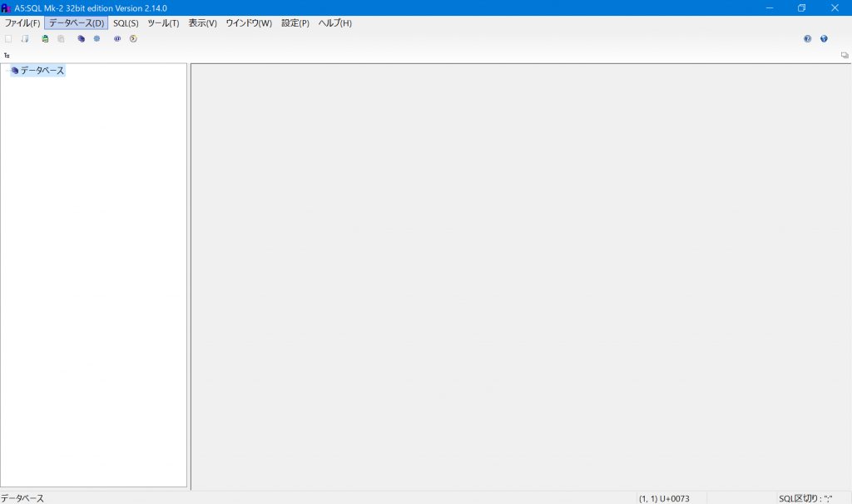The height and width of the screenshot is (504, 852).
Task: Open the 設定(P) menu
Action: tap(295, 22)
